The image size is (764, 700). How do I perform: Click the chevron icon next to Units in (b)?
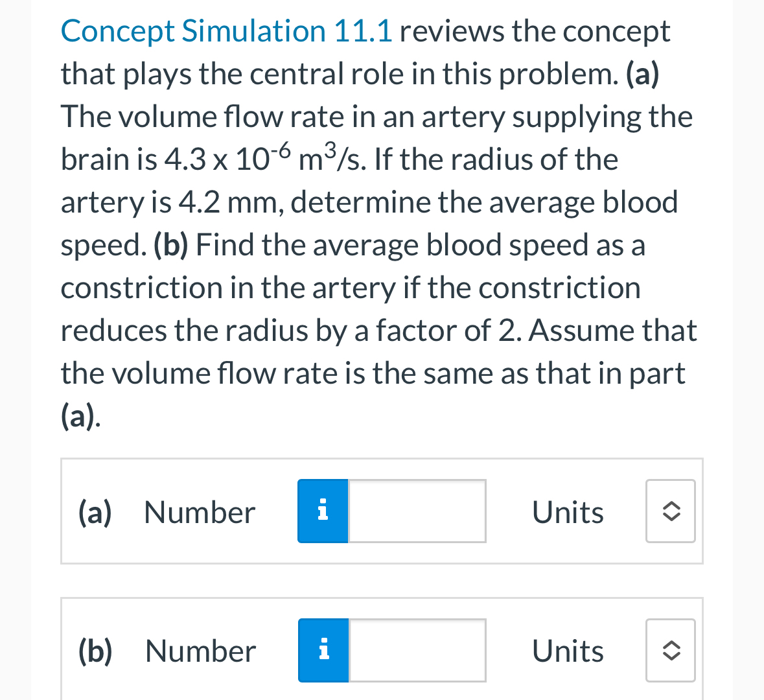coord(670,650)
